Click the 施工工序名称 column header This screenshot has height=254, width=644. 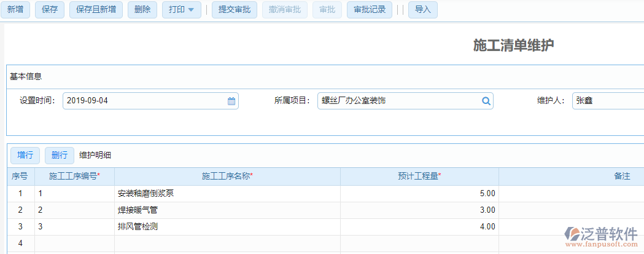click(227, 177)
